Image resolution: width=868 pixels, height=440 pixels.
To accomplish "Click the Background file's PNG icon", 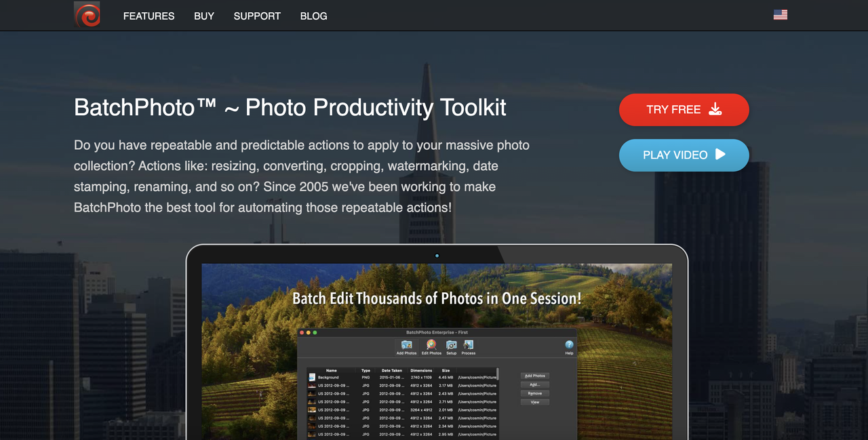I will [x=312, y=377].
